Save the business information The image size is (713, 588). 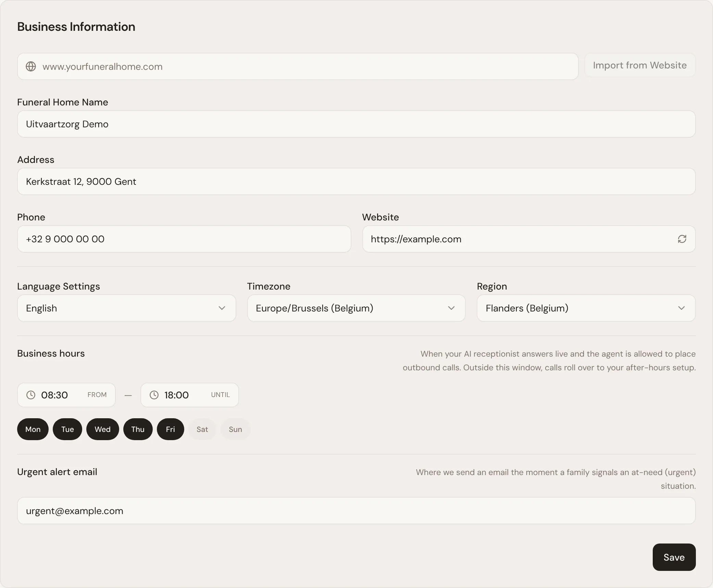click(674, 557)
